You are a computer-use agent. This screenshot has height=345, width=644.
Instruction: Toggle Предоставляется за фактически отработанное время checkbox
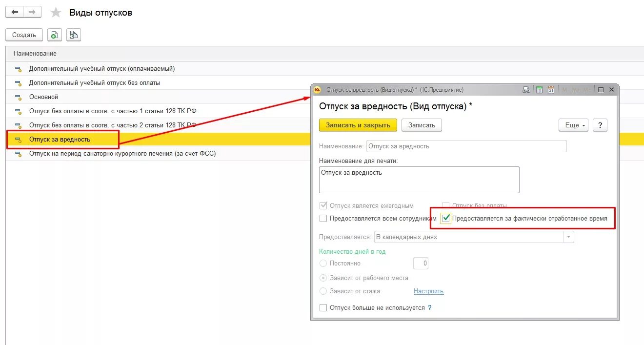(445, 218)
